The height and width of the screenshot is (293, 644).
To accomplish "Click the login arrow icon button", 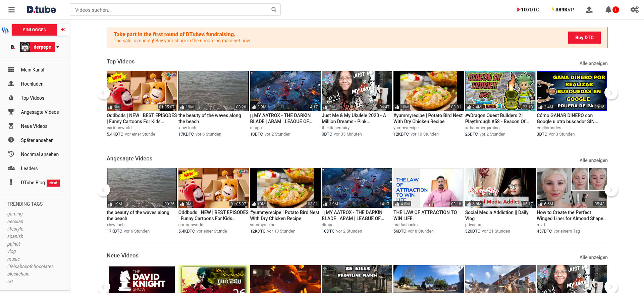I will point(63,30).
